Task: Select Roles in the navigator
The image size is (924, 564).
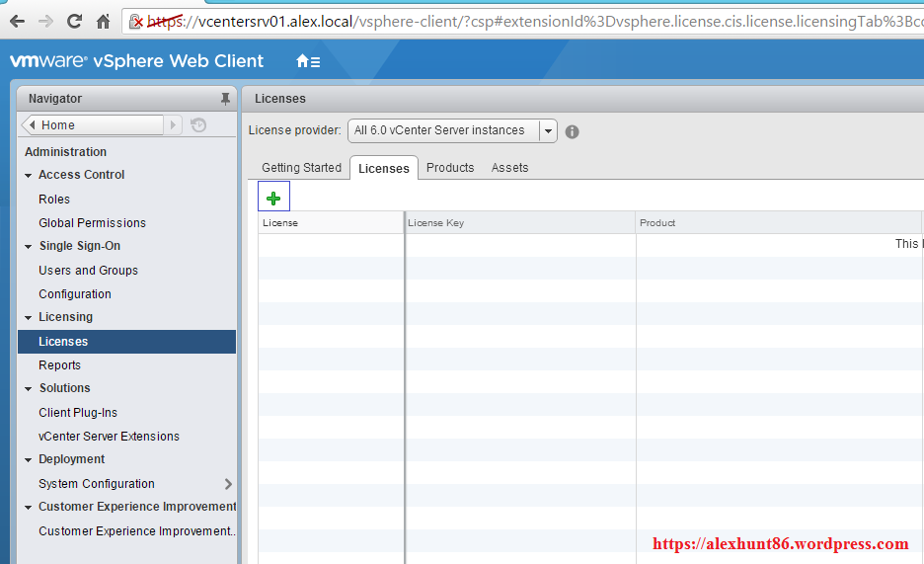Action: point(54,200)
